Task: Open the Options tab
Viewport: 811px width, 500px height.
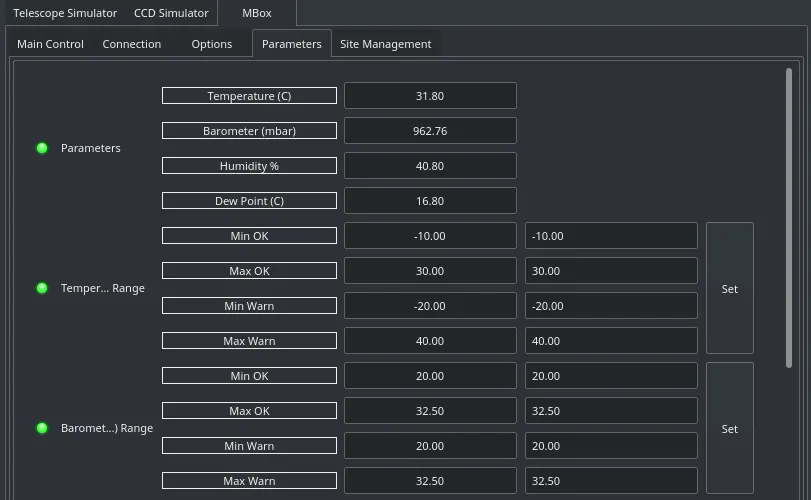Action: tap(212, 44)
